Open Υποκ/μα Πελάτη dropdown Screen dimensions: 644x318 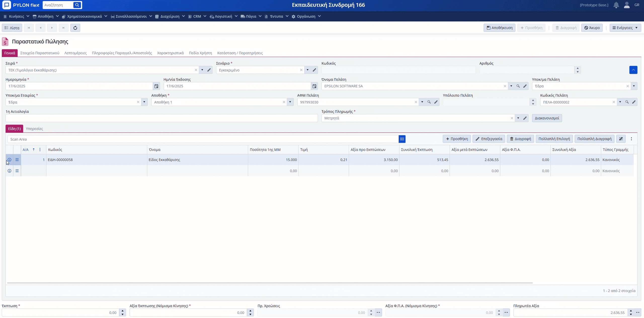point(634,86)
